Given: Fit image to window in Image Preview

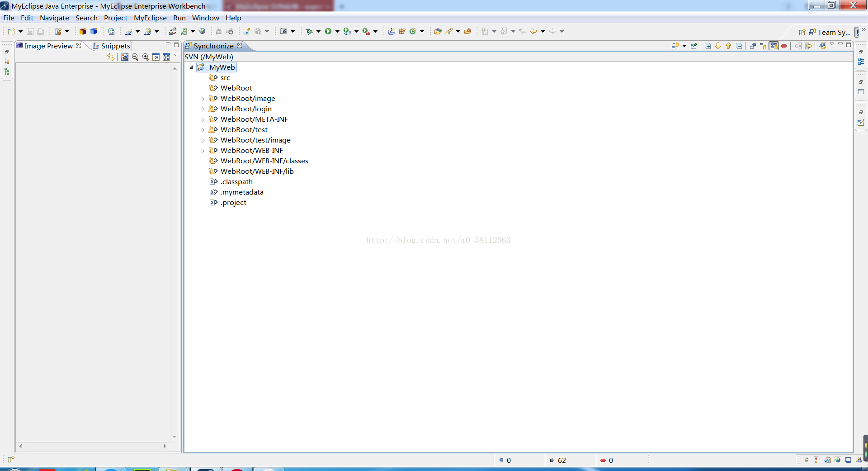Looking at the screenshot, I should pos(166,57).
